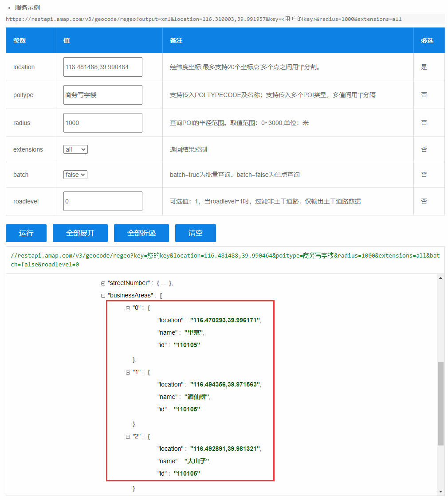Click the 运行 button to run request
448x500 pixels.
pyautogui.click(x=26, y=233)
